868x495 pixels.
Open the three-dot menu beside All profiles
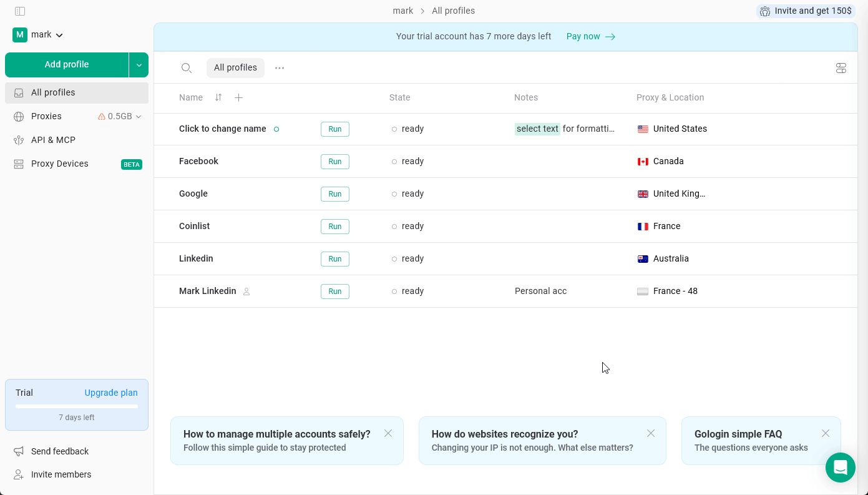279,67
